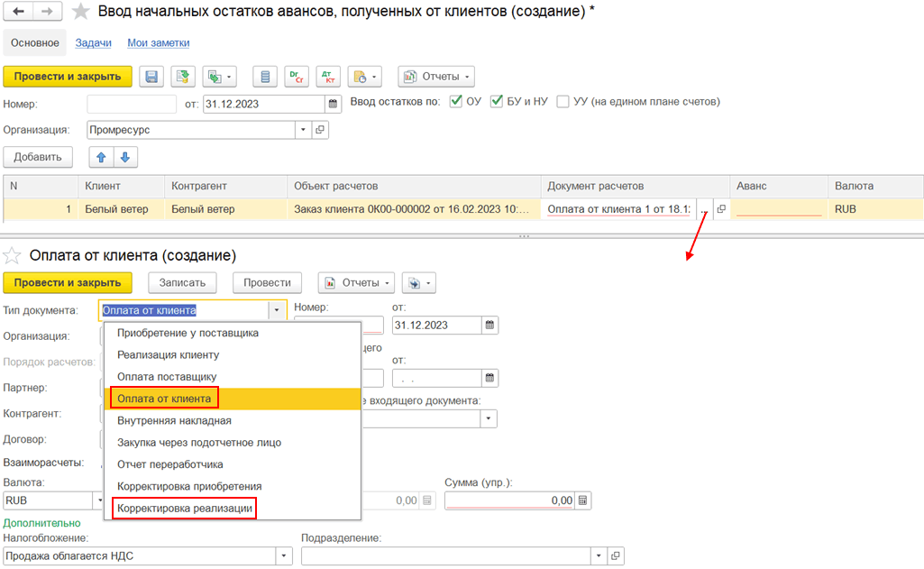Click the Добавить button
This screenshot has width=924, height=569.
[x=38, y=158]
